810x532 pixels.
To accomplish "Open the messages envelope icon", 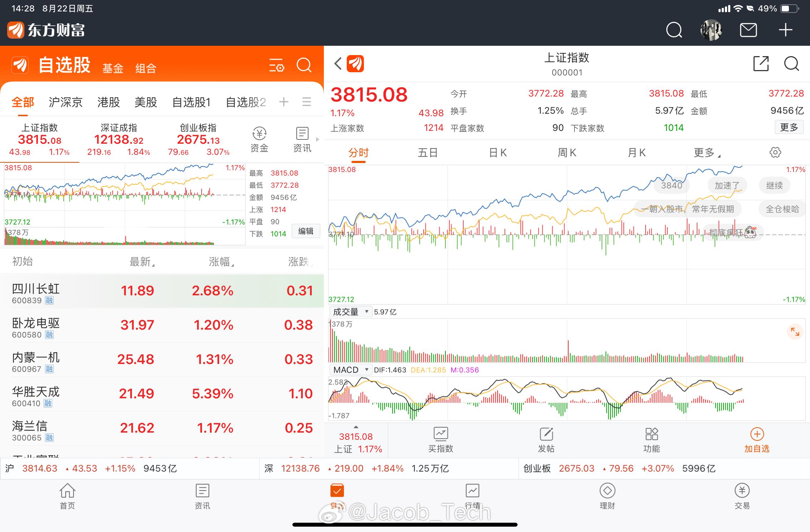I will pos(748,30).
